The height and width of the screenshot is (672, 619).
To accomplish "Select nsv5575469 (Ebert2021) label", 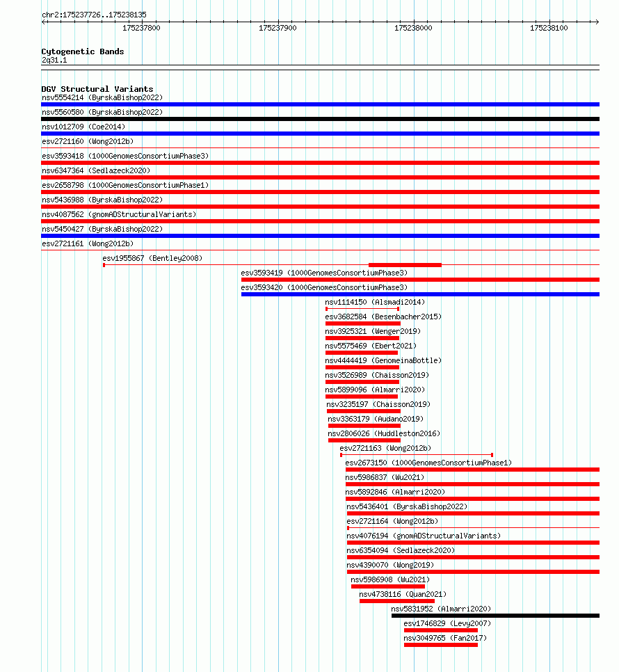I will click(371, 346).
